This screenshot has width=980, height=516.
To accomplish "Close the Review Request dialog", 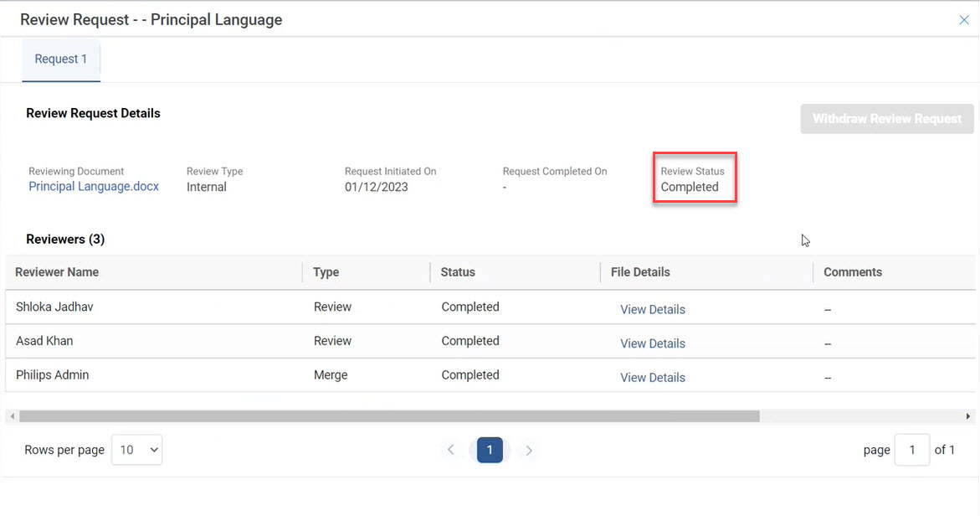I will click(963, 20).
